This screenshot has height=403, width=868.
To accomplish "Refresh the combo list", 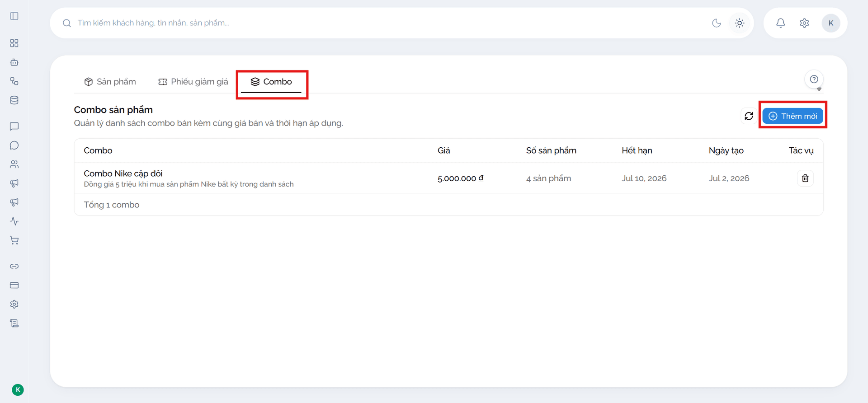I will point(749,116).
